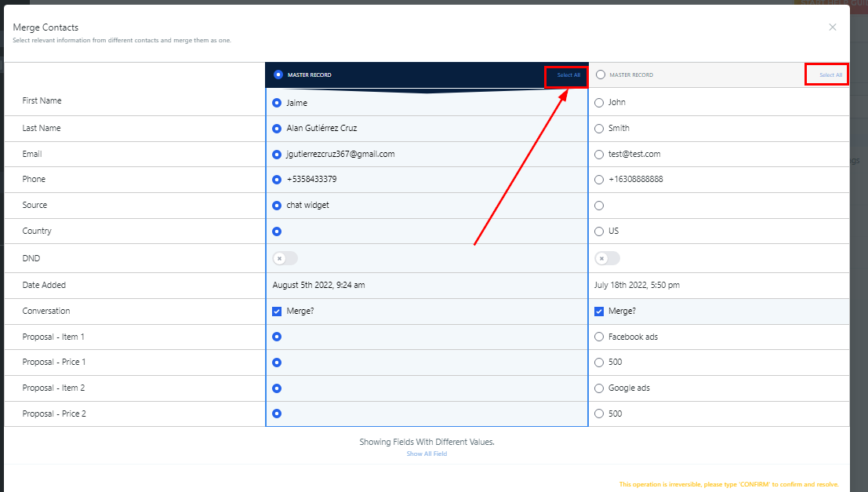
Task: Expand the list with Show All Field
Action: pyautogui.click(x=427, y=454)
